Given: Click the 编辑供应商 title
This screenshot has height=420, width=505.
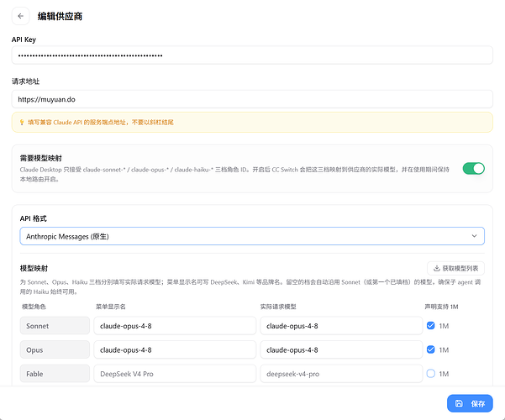Looking at the screenshot, I should pos(60,16).
